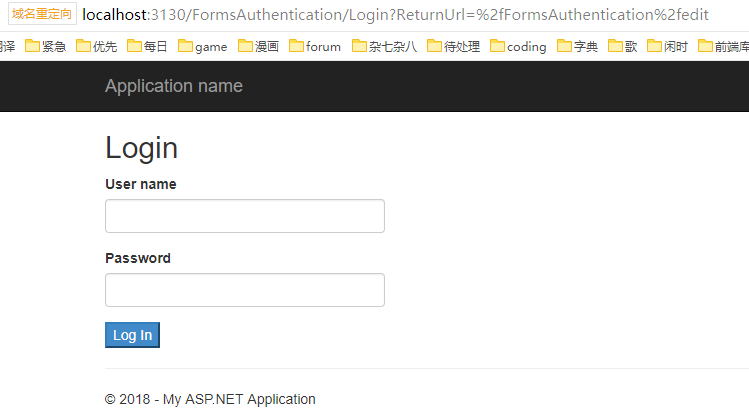Screen dimensions: 749x415
Task: Open the 待处理 bookmark folder
Action: 453,46
